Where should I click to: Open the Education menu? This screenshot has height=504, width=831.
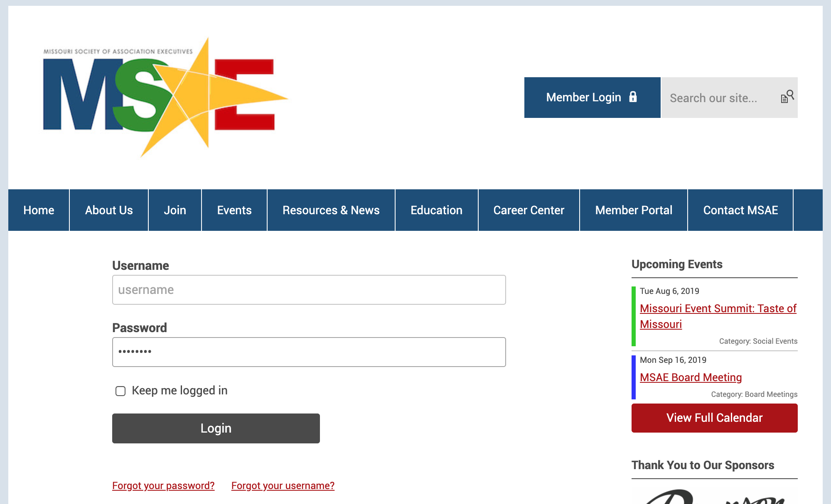(x=436, y=210)
